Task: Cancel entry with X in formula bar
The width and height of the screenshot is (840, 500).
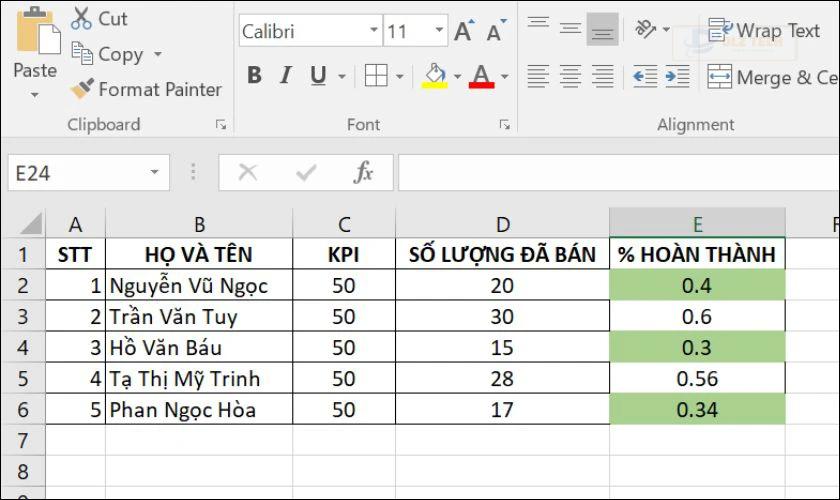Action: click(x=248, y=173)
